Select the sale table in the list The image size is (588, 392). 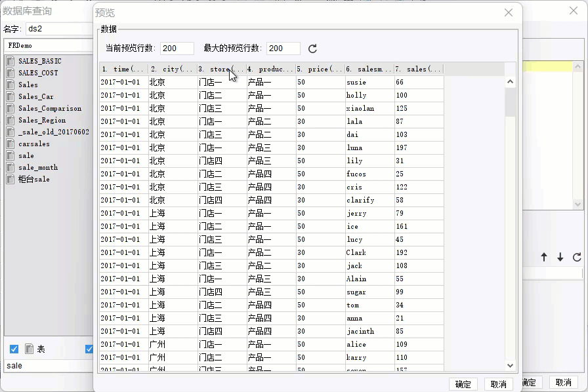(x=26, y=155)
